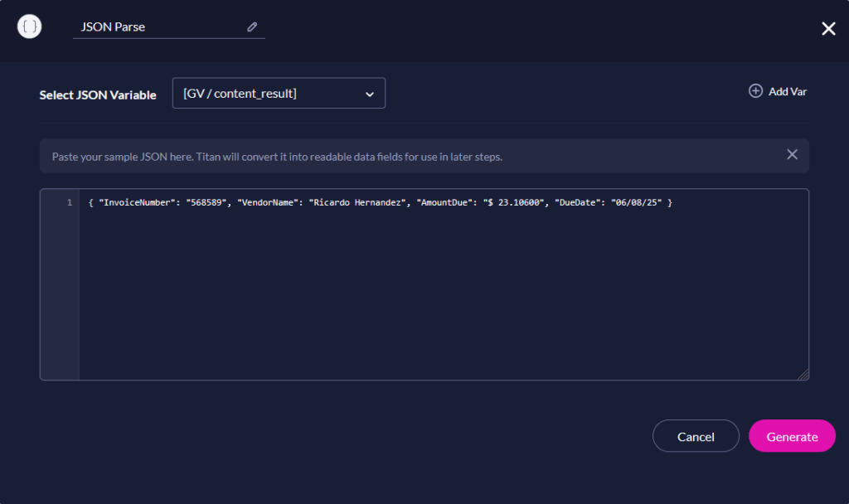This screenshot has height=504, width=849.
Task: Click the Add Var link
Action: [786, 91]
